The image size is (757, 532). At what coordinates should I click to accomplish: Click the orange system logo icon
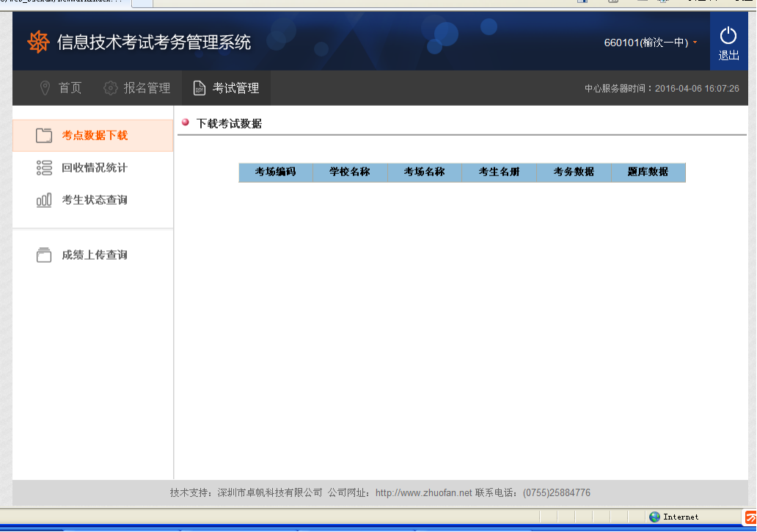(38, 43)
